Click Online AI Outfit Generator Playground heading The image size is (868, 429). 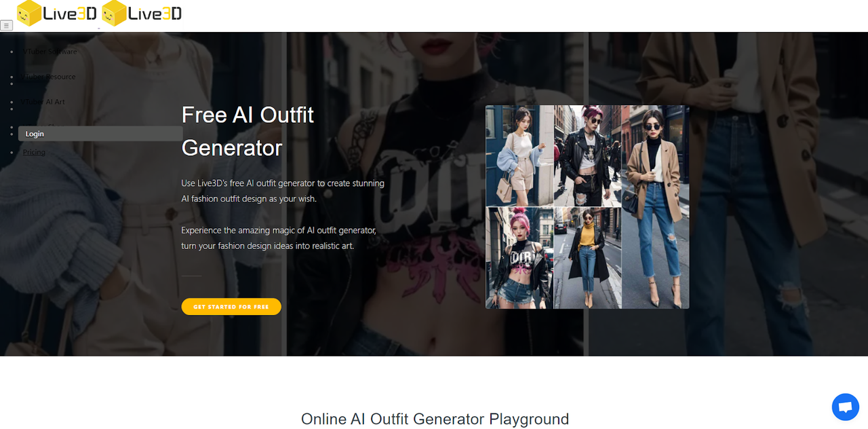click(435, 419)
